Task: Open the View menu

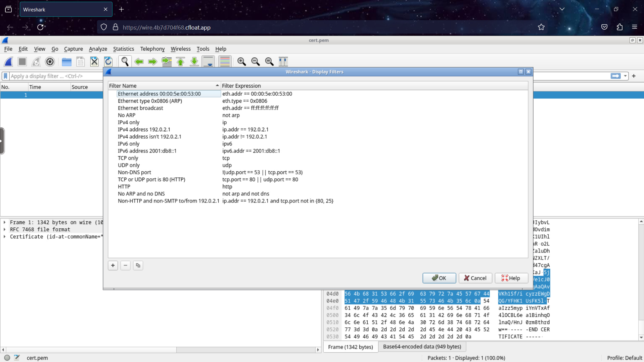Action: coord(40,49)
